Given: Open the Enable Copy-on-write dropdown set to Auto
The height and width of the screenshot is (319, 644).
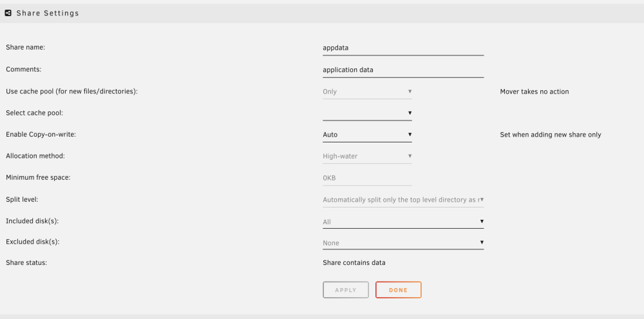Looking at the screenshot, I should point(367,135).
